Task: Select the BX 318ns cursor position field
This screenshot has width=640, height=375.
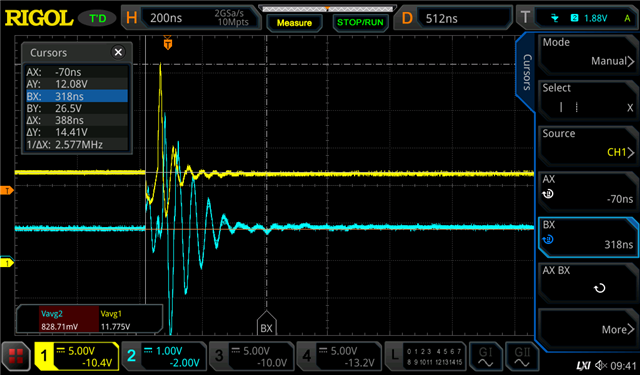Action: [x=588, y=237]
